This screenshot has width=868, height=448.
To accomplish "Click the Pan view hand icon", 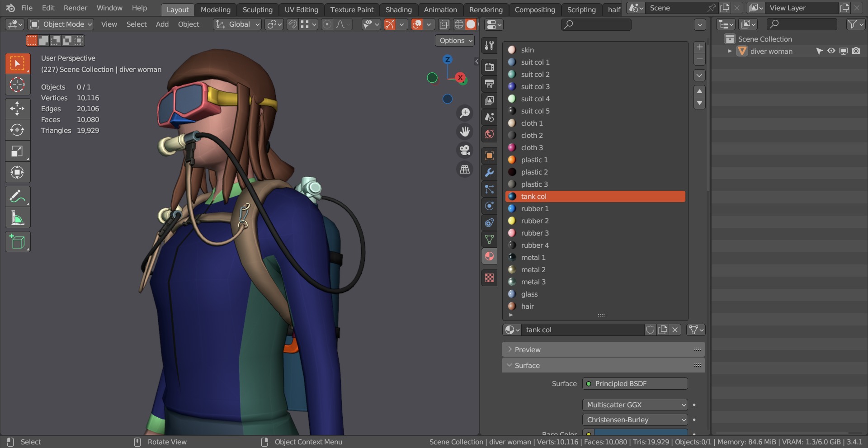I will [464, 132].
